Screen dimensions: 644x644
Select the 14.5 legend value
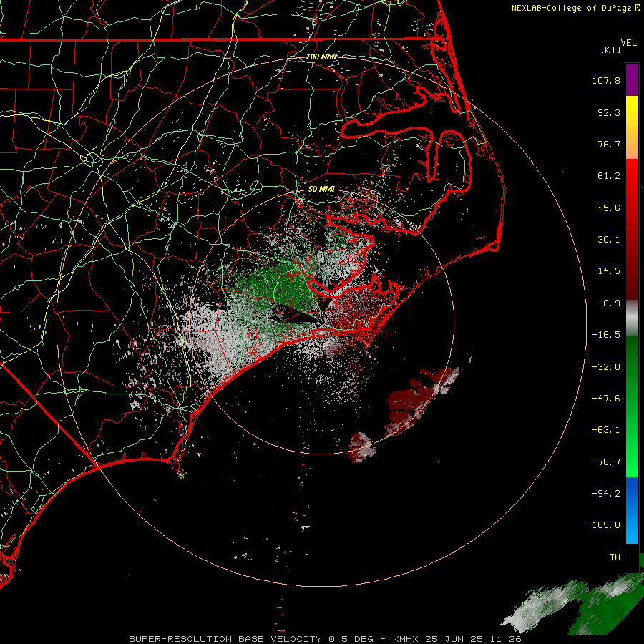[609, 271]
